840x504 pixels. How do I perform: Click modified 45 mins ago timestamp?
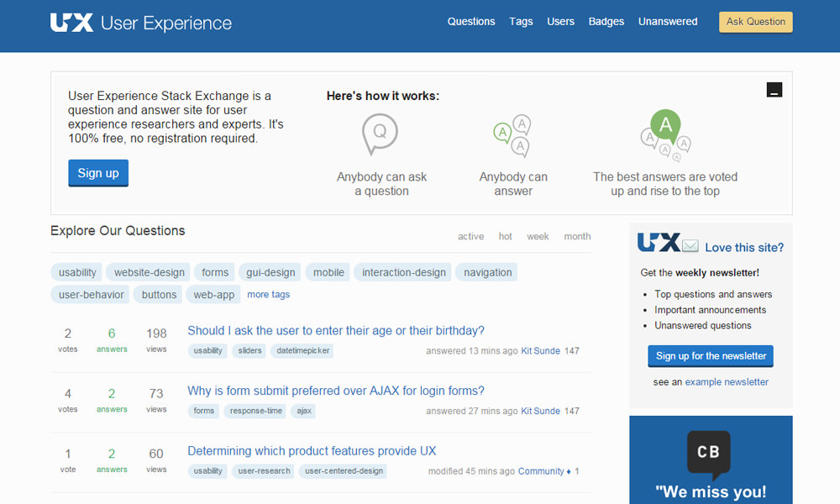tap(471, 470)
